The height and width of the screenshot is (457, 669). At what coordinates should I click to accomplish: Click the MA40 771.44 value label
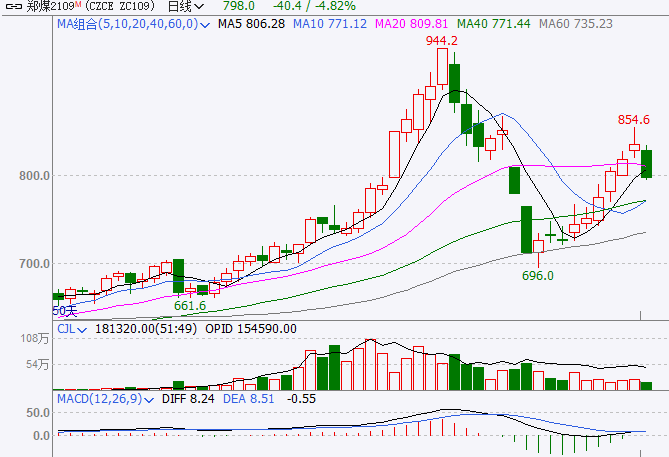click(x=493, y=24)
